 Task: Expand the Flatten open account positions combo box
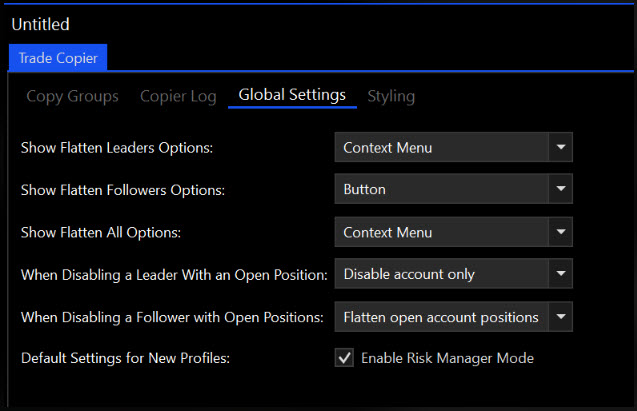[x=442, y=317]
